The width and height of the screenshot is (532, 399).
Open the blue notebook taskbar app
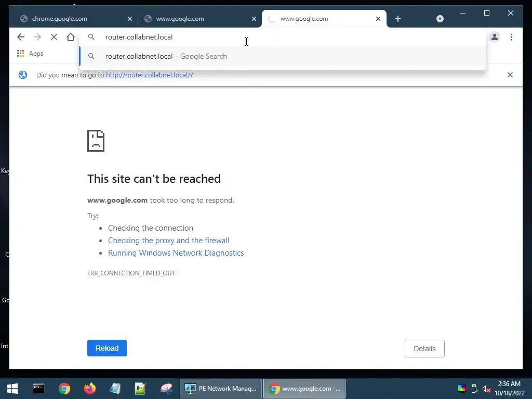coord(115,389)
